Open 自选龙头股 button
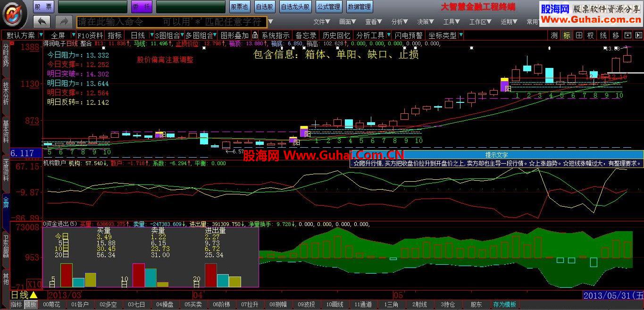The width and height of the screenshot is (644, 310). click(295, 7)
